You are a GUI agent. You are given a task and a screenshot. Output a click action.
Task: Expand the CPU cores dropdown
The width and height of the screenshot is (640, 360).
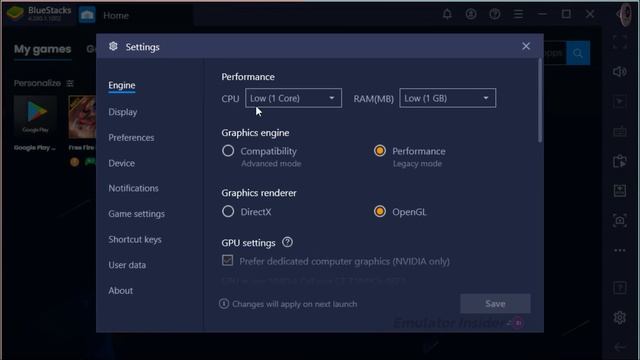click(x=293, y=98)
